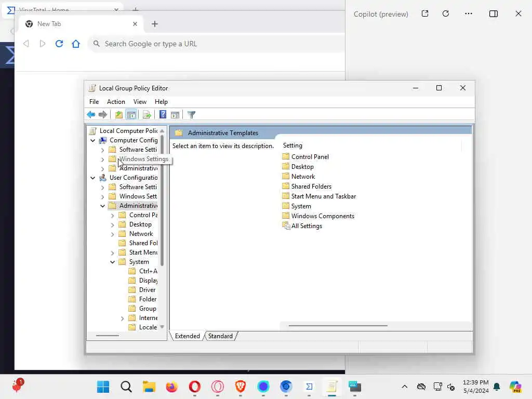Select All Settings in Setting list
Image resolution: width=532 pixels, height=399 pixels.
[302, 226]
